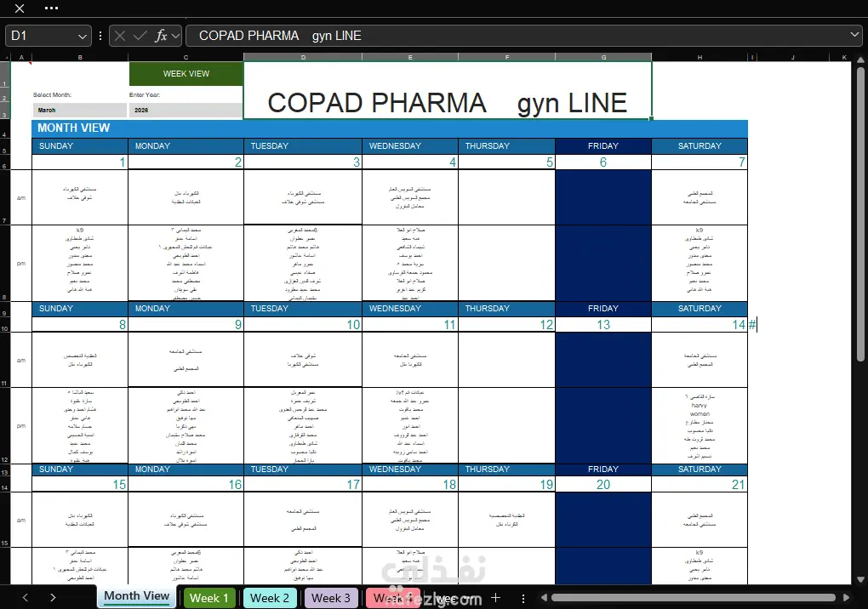
Task: Switch to the Week 4 sheet tab
Action: 392,598
